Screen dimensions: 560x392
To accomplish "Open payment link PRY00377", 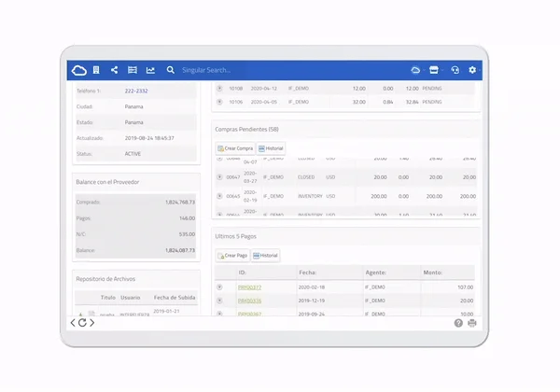I will [x=249, y=287].
